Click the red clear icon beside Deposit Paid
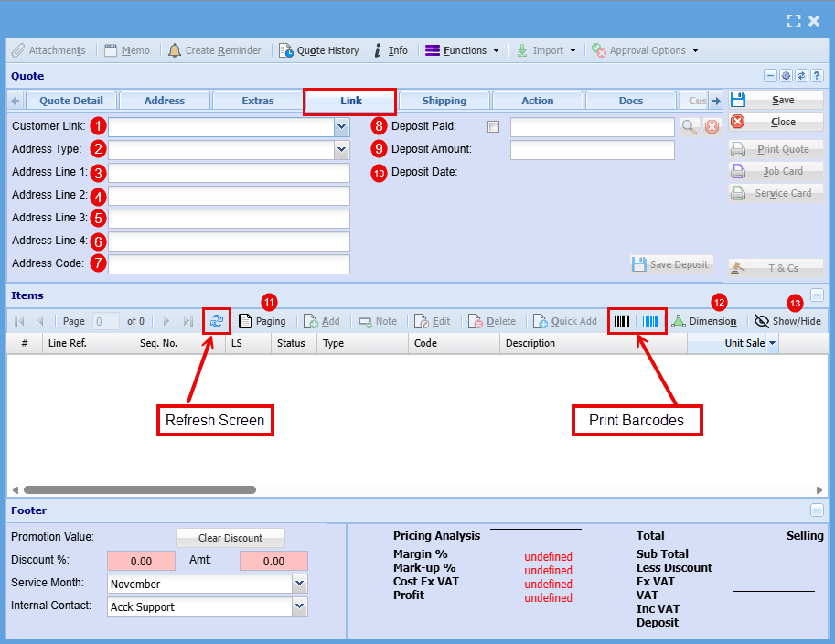Image resolution: width=835 pixels, height=644 pixels. coord(712,127)
